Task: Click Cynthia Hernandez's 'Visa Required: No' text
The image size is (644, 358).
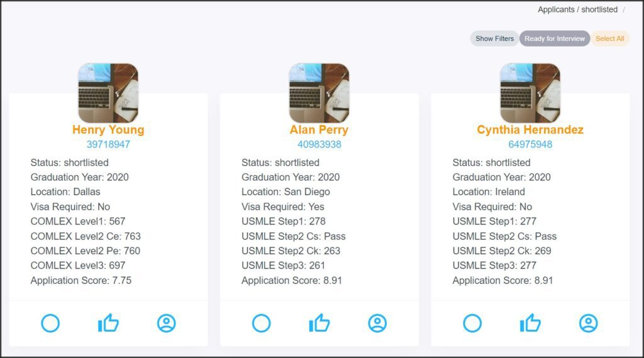Action: point(492,207)
